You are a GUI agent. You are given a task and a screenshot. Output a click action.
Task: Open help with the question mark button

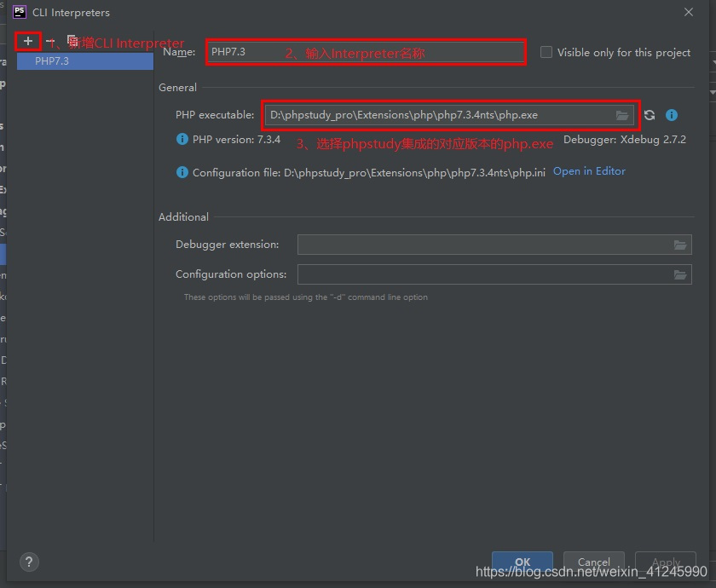click(x=29, y=562)
